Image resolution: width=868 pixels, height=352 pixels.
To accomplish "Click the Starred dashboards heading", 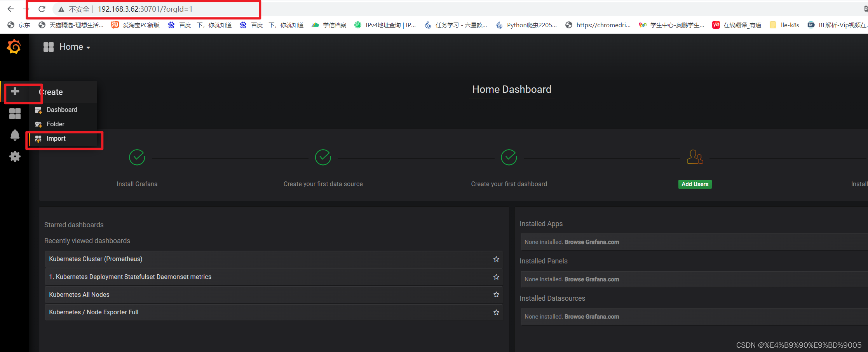I will click(74, 225).
